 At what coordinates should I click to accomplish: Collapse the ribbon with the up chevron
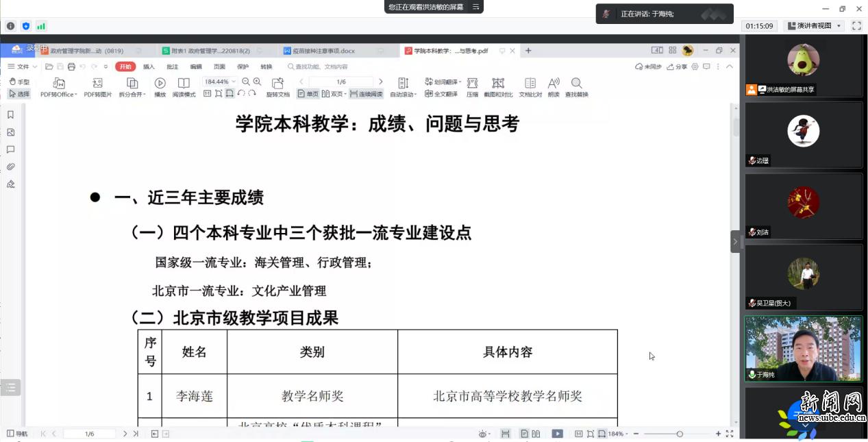[729, 66]
